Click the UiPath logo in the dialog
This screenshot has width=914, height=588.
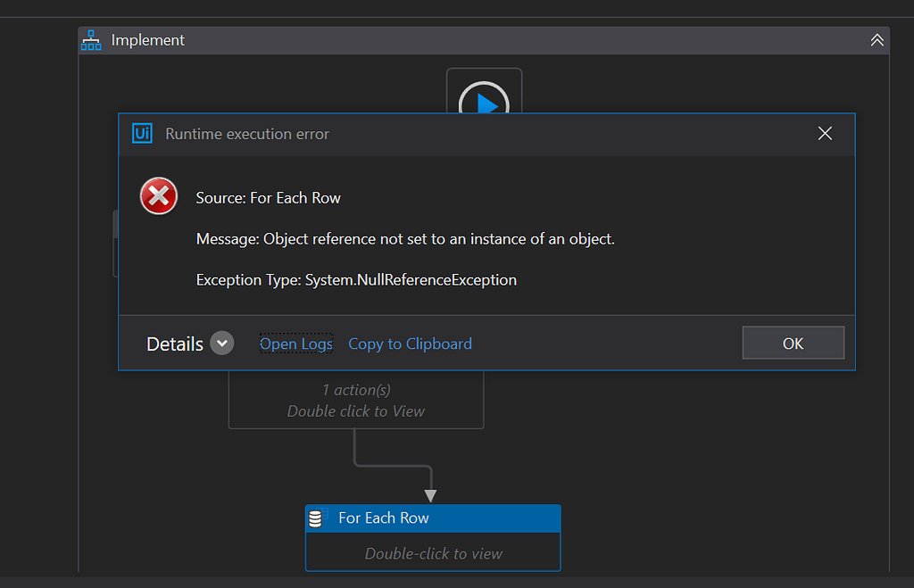141,134
